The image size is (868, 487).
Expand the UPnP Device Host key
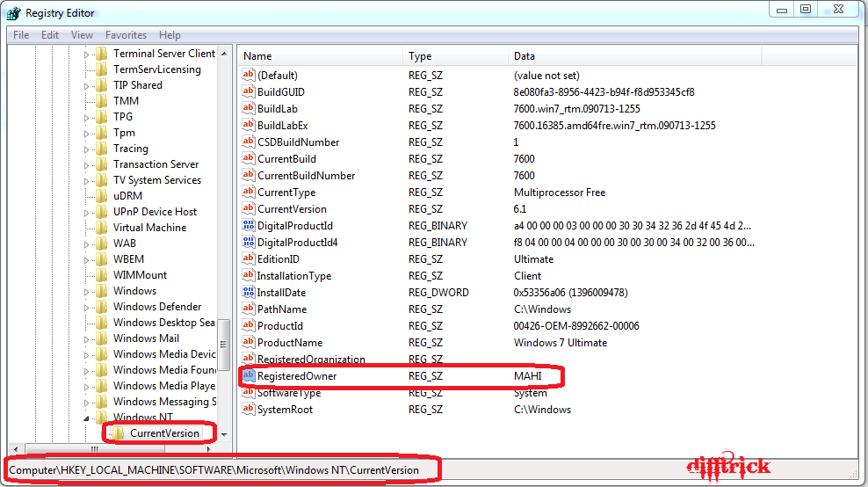[x=86, y=212]
